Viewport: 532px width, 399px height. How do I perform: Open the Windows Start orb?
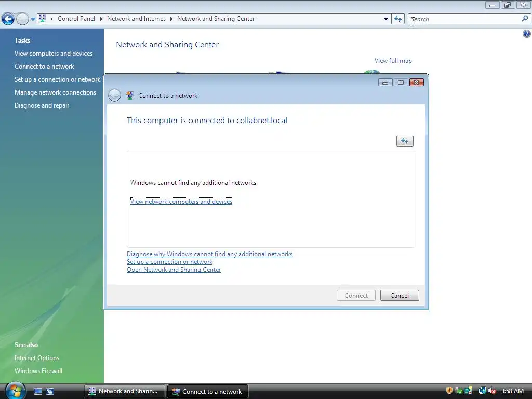point(15,391)
